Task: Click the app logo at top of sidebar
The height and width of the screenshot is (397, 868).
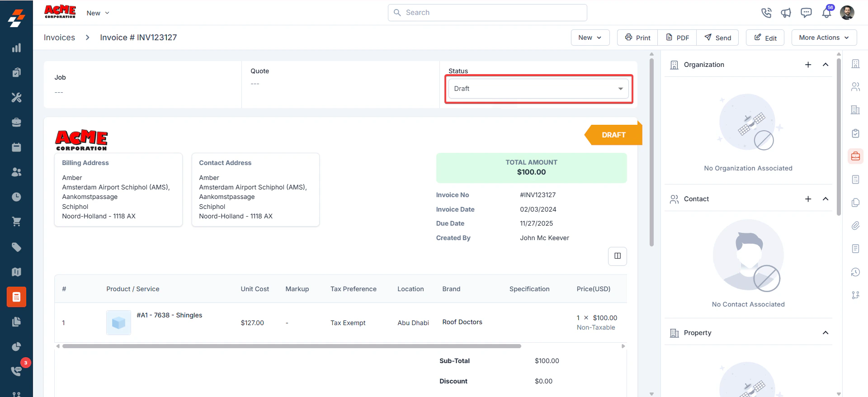Action: click(x=16, y=19)
